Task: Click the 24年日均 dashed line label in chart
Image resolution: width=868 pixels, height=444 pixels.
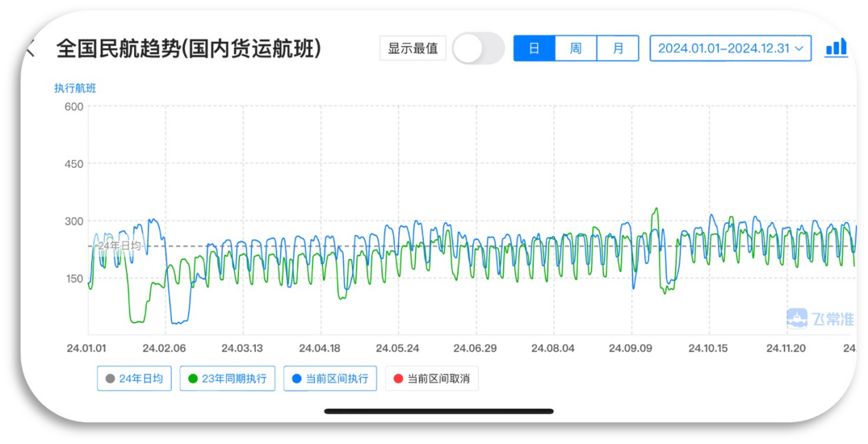Action: click(119, 245)
